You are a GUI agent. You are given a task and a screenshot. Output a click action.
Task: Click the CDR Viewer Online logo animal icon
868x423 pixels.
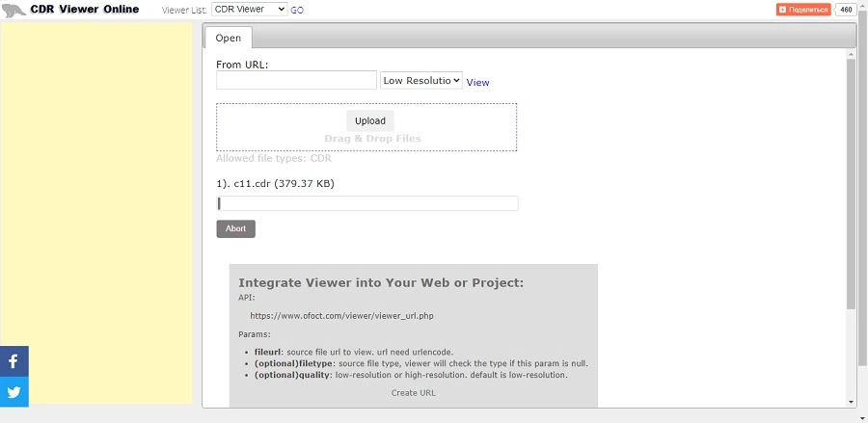[x=14, y=10]
